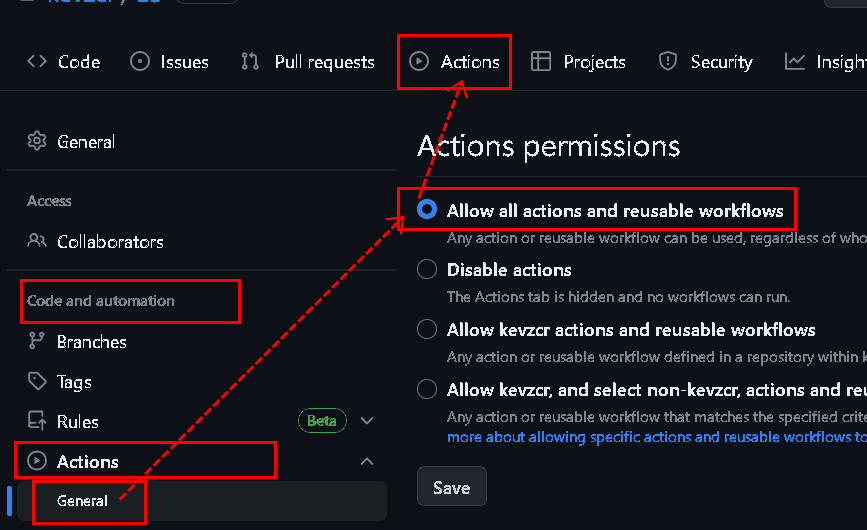Select General under the Actions sidebar section
Screen dimensions: 867x530
83,501
